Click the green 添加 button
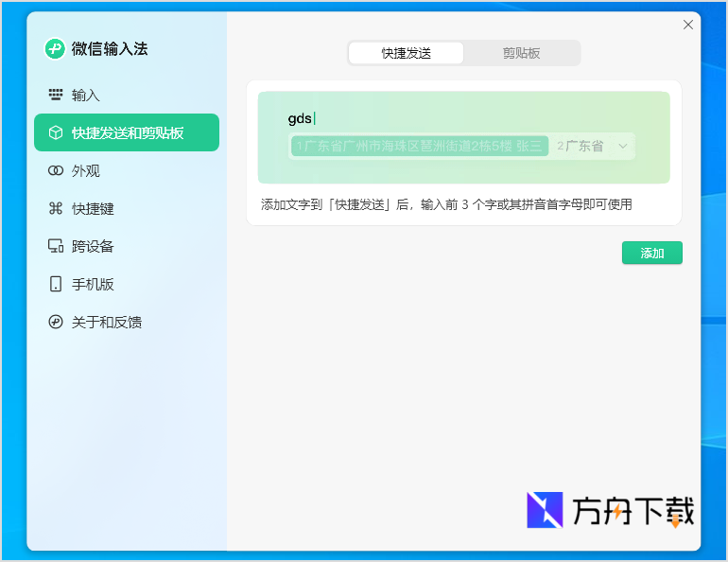The image size is (728, 562). [x=652, y=253]
